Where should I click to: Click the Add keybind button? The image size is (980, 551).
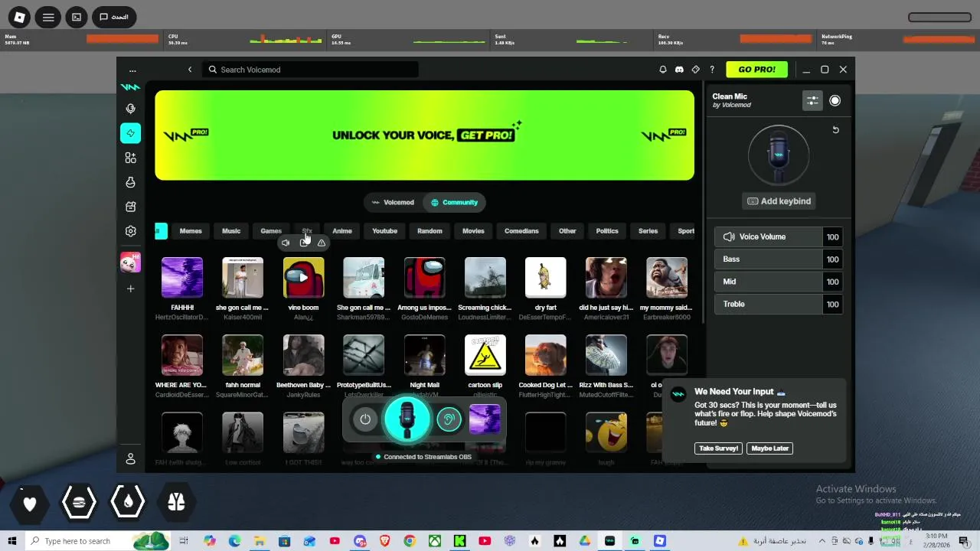coord(779,201)
